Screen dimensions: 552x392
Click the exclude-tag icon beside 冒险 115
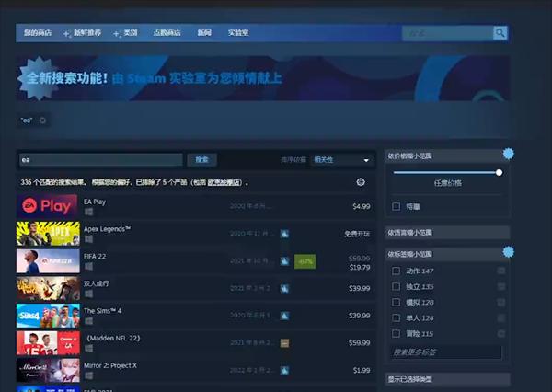point(501,333)
